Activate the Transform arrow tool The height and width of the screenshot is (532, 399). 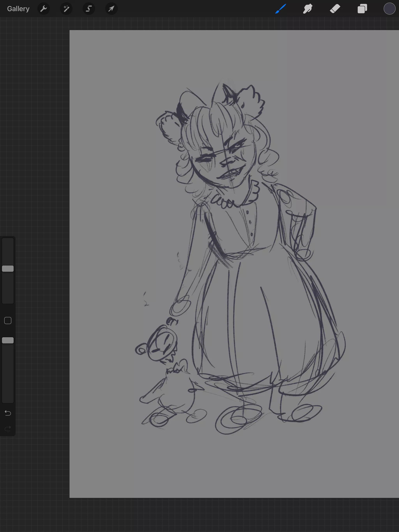[x=111, y=9]
